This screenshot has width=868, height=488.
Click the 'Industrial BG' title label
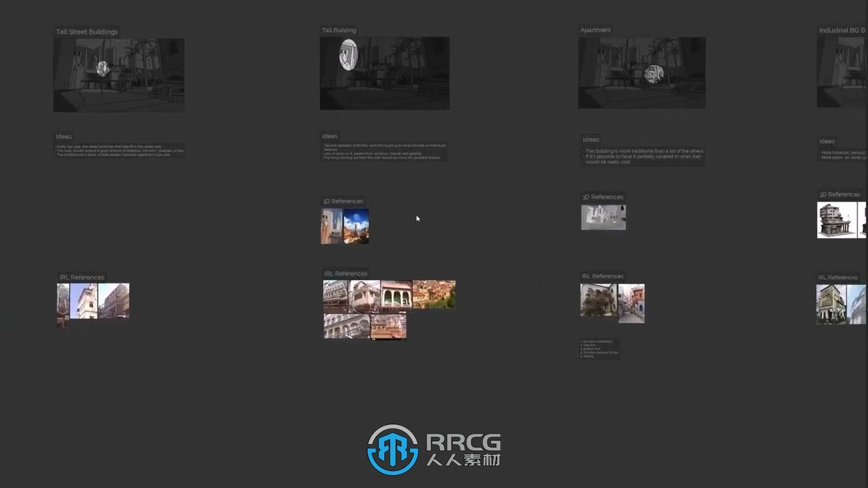[843, 30]
